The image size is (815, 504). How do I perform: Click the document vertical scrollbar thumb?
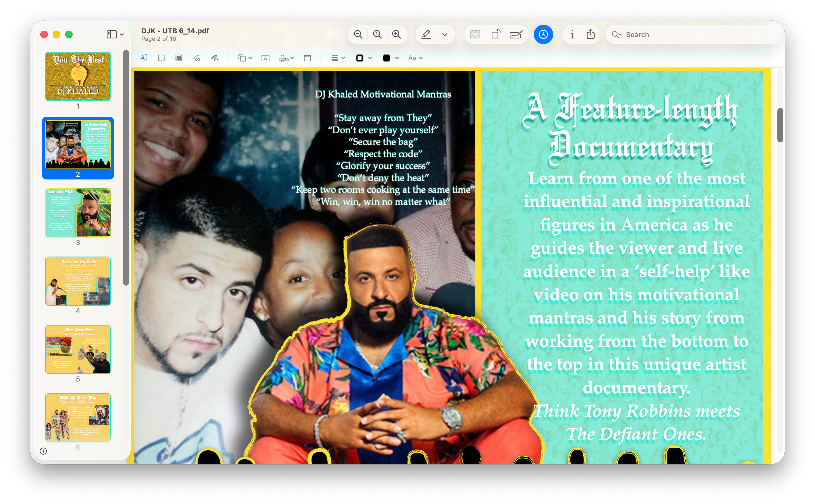pos(780,125)
